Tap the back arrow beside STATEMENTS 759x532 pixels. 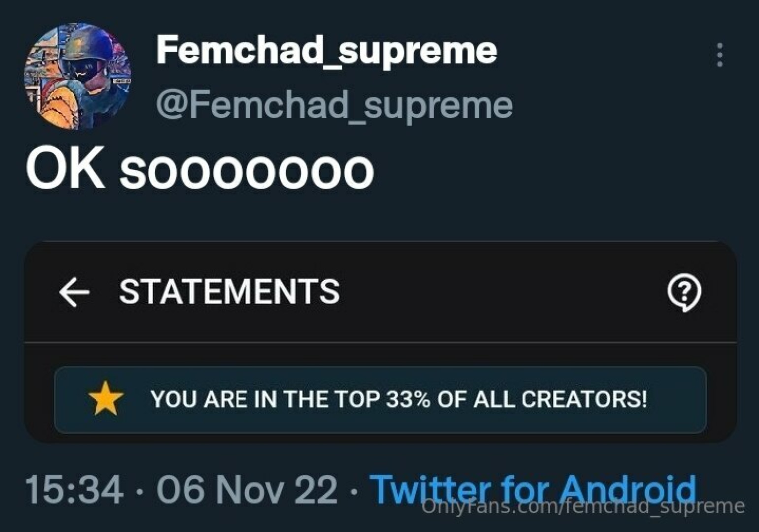click(74, 292)
